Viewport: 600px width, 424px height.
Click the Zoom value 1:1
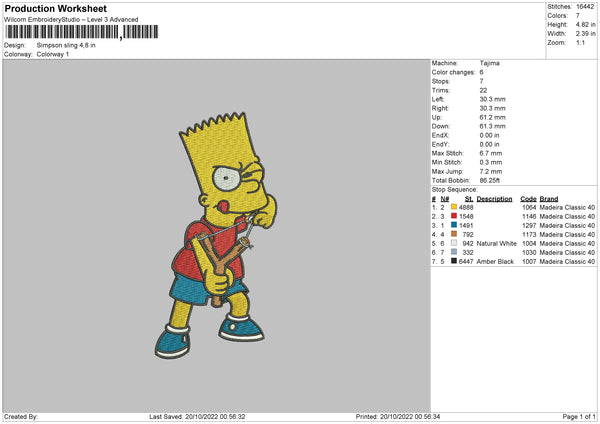tap(580, 42)
